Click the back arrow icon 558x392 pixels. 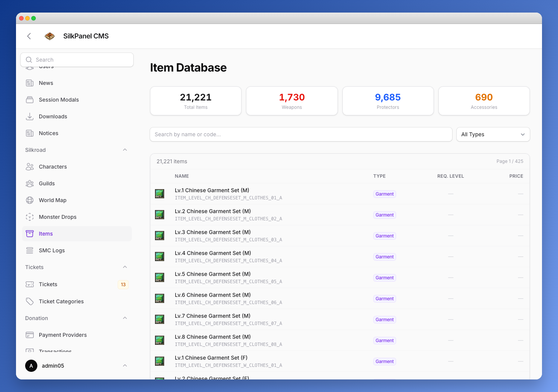29,36
